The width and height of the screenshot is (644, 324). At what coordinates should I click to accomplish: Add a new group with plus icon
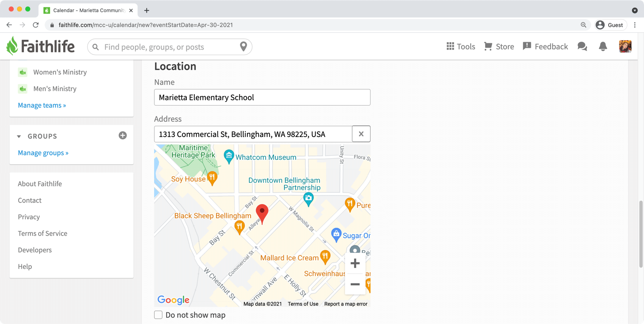point(123,135)
